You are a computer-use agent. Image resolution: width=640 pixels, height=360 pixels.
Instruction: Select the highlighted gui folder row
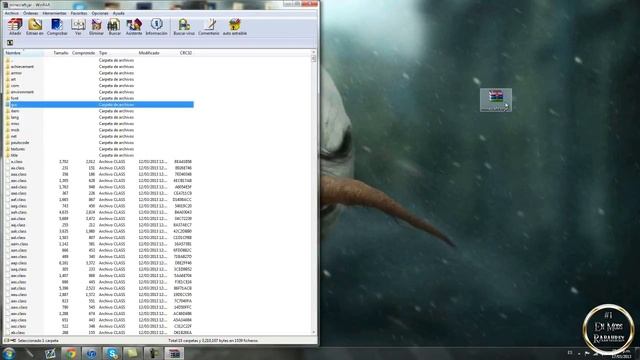coord(99,104)
